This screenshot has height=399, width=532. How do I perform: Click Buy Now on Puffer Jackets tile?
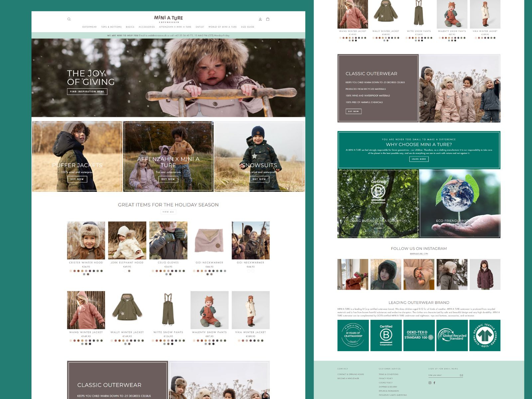click(77, 179)
